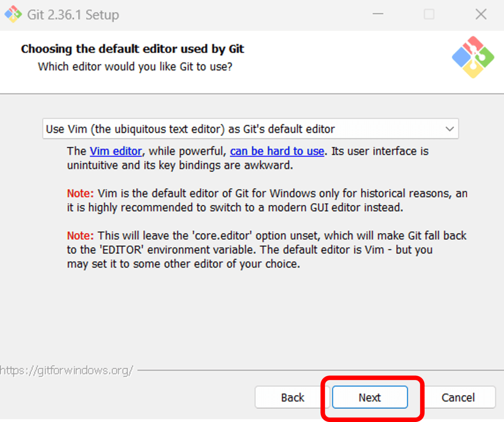Open the 'can be hard to use' link

point(277,151)
